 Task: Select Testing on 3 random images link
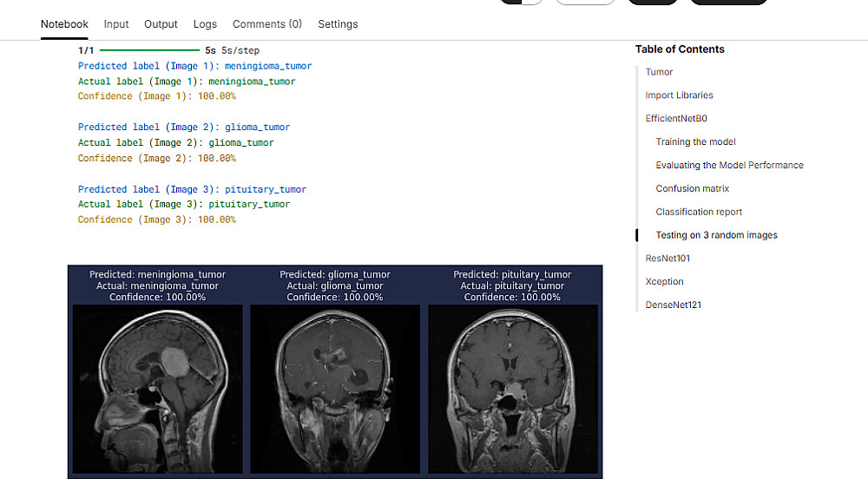click(716, 236)
